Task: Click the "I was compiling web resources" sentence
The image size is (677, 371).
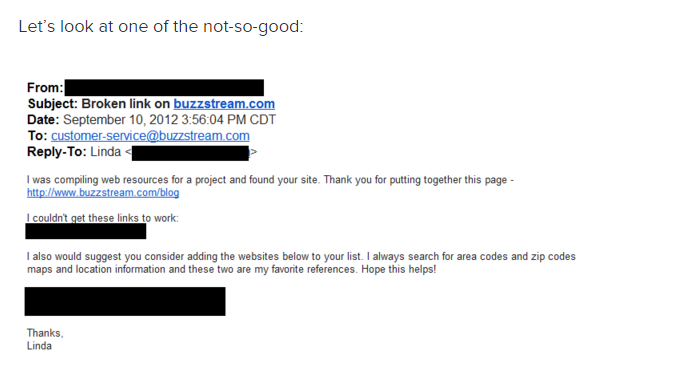Action: pos(270,180)
